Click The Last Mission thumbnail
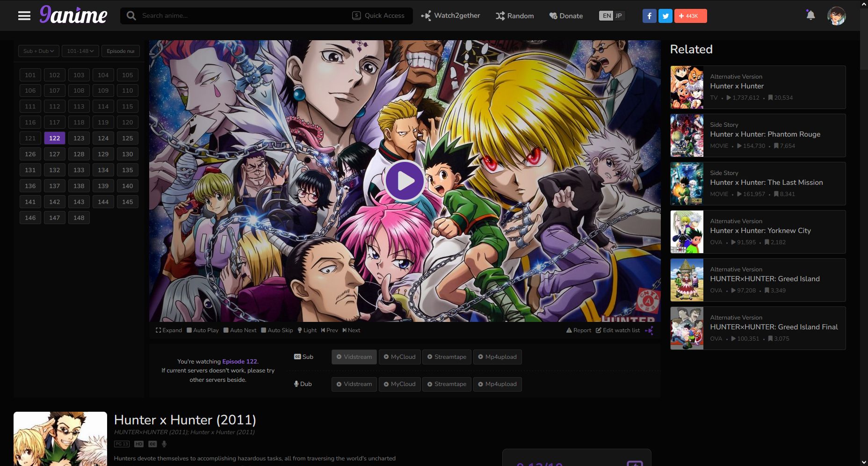This screenshot has height=466, width=868. tap(687, 183)
